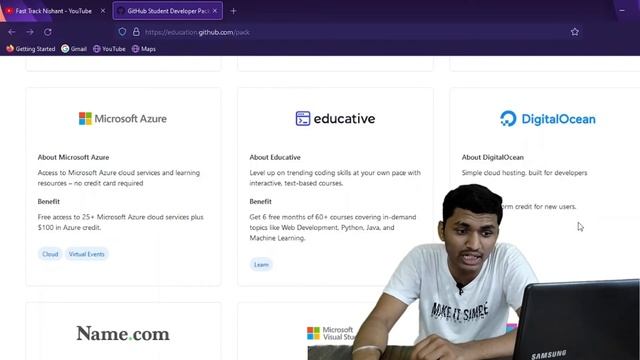Click the educative logo
This screenshot has height=360, width=640.
click(x=335, y=119)
